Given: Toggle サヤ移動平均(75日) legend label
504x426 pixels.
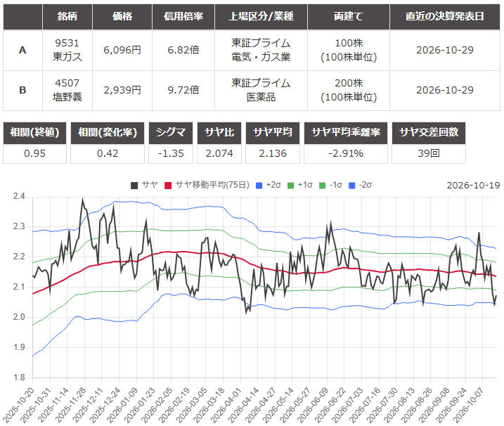Looking at the screenshot, I should click(212, 185).
